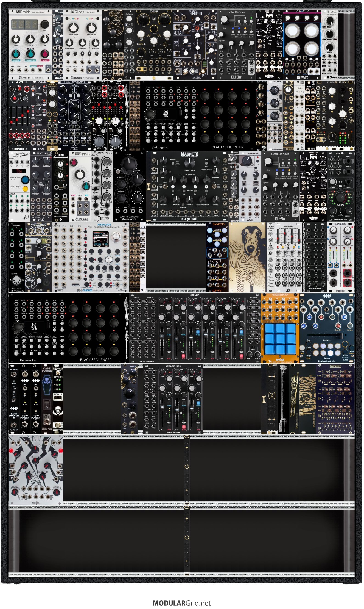Click the red COLOR knob on Braids
The width and height of the screenshot is (364, 609).
click(x=45, y=54)
